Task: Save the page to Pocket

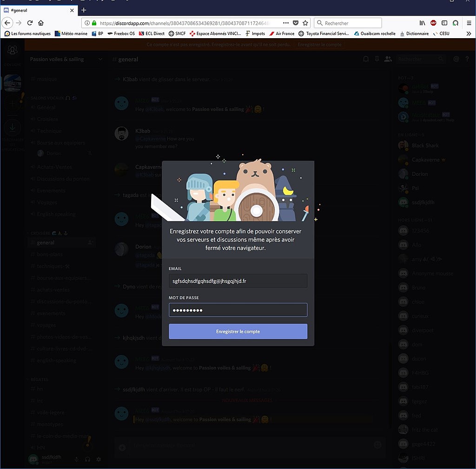Action: (295, 23)
